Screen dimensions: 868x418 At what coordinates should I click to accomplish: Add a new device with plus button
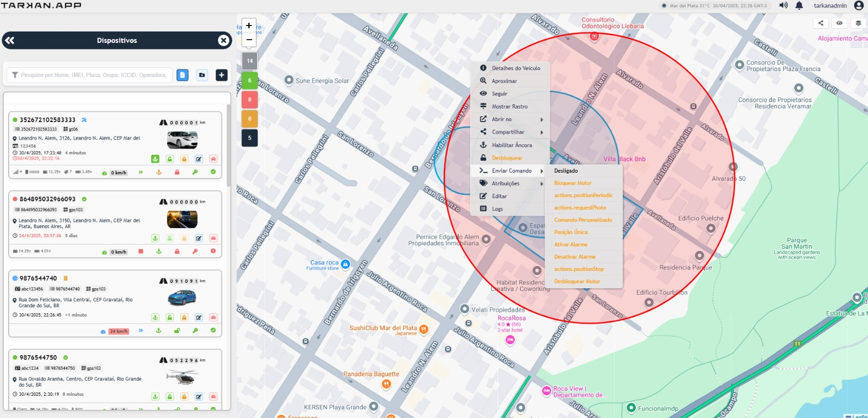(221, 75)
